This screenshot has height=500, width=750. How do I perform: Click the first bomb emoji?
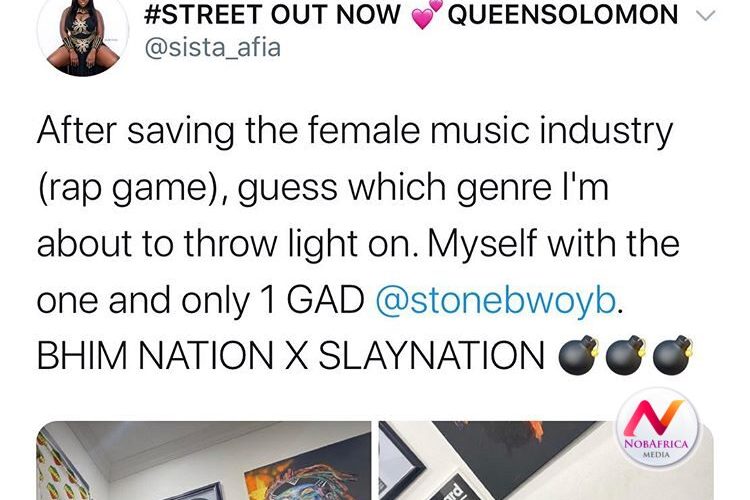[x=578, y=355]
